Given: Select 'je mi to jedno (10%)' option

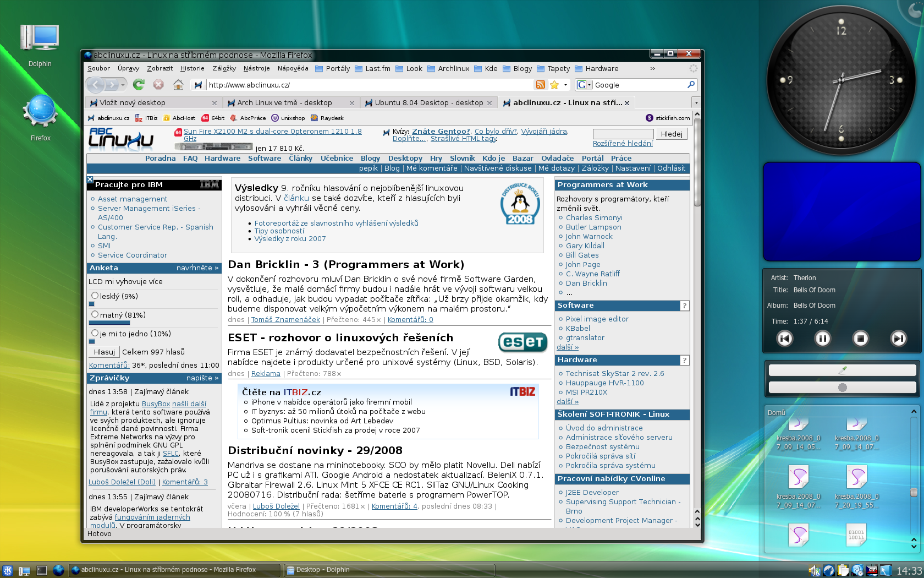Looking at the screenshot, I should click(95, 333).
